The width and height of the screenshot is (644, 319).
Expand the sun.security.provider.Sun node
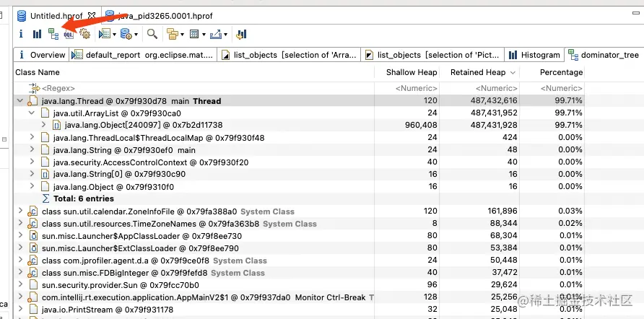coord(20,284)
